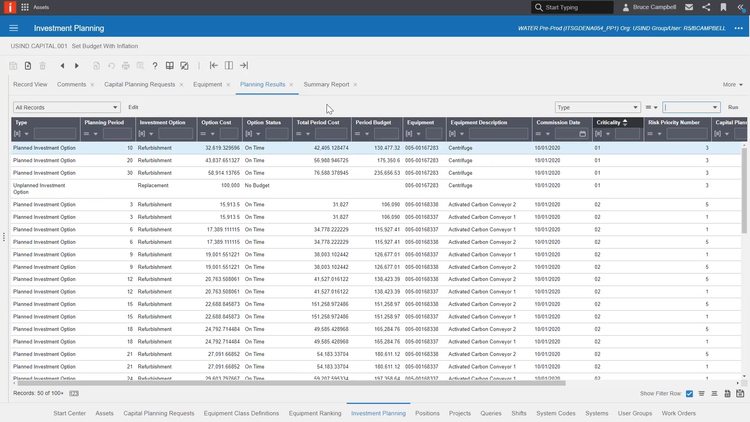This screenshot has height=422, width=750.
Task: Click the Equipment Description filter input
Action: [498, 134]
